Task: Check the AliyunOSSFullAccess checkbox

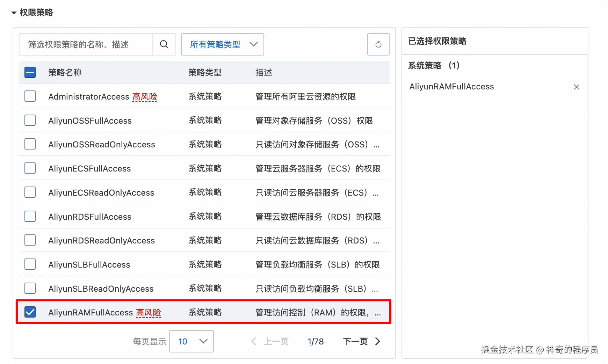Action: (30, 120)
